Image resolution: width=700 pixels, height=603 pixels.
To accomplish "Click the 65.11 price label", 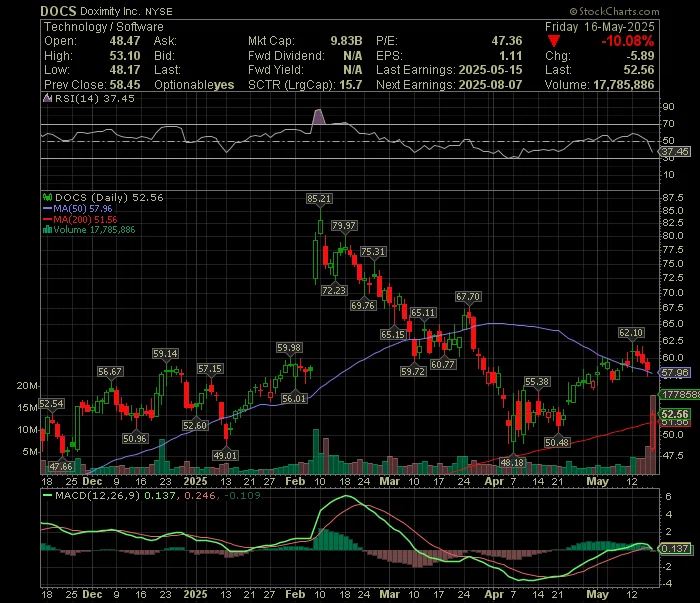I will click(423, 312).
